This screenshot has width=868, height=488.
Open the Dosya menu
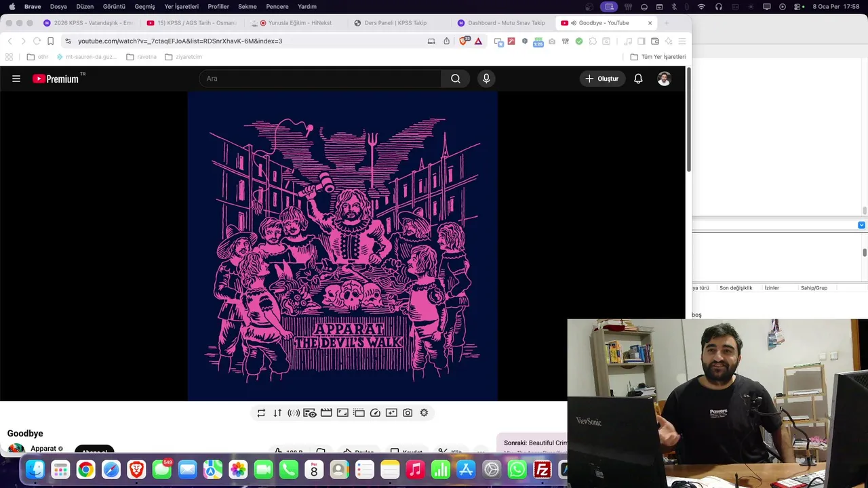(x=58, y=7)
